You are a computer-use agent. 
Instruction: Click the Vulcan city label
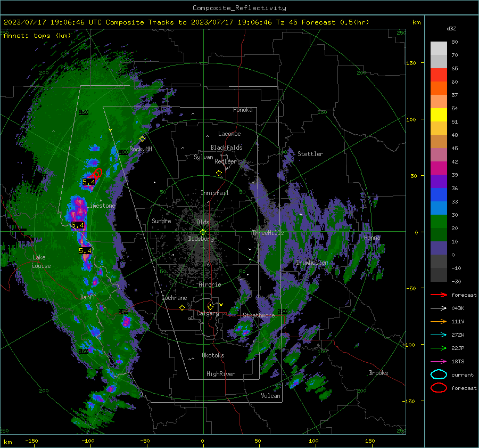[270, 396]
